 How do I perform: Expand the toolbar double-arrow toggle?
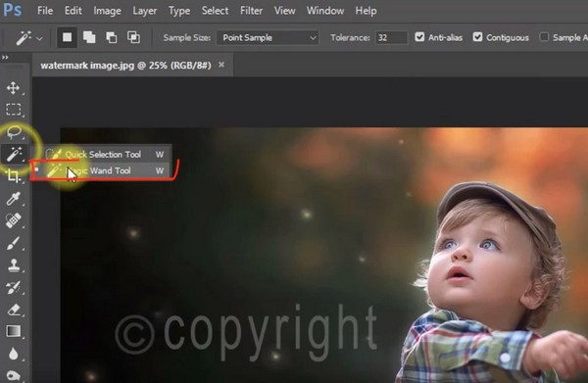(x=5, y=57)
